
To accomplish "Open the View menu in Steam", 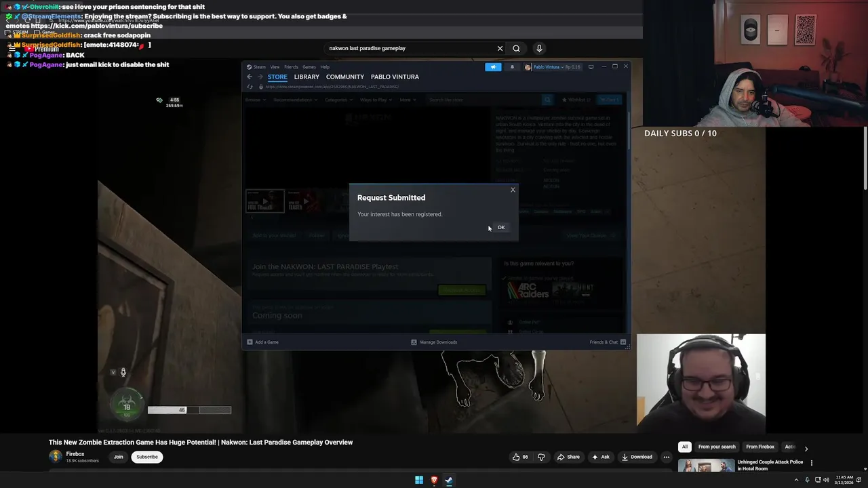I will tap(275, 67).
